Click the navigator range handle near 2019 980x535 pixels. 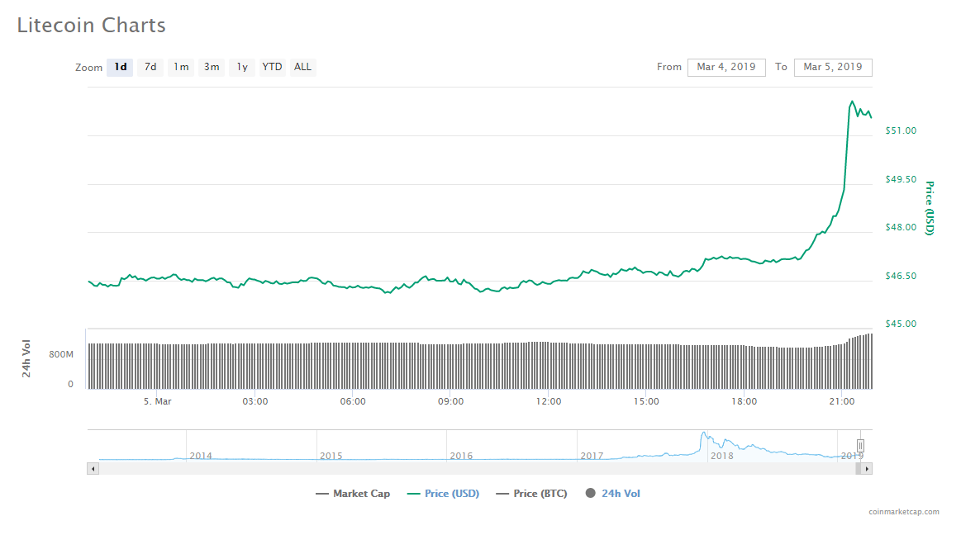[860, 445]
